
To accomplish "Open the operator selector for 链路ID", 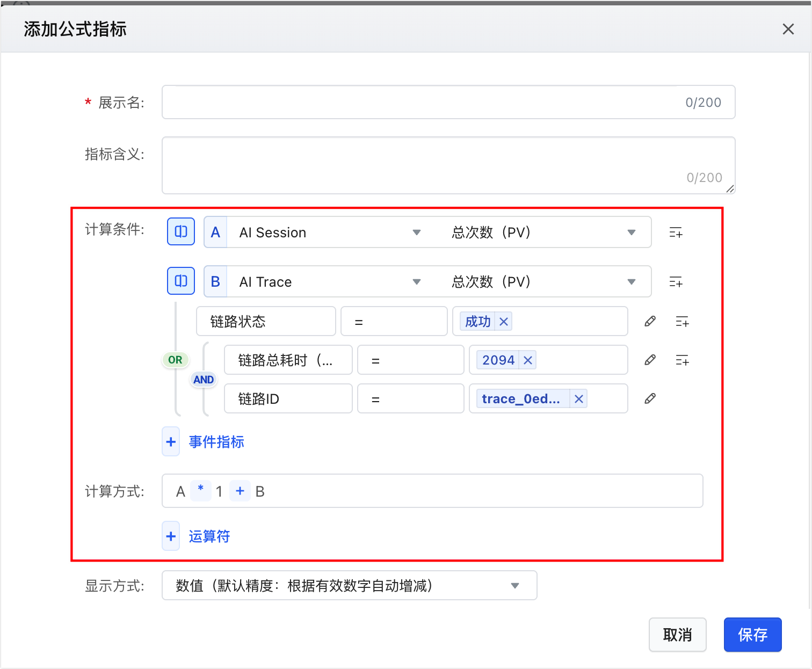I will 411,399.
